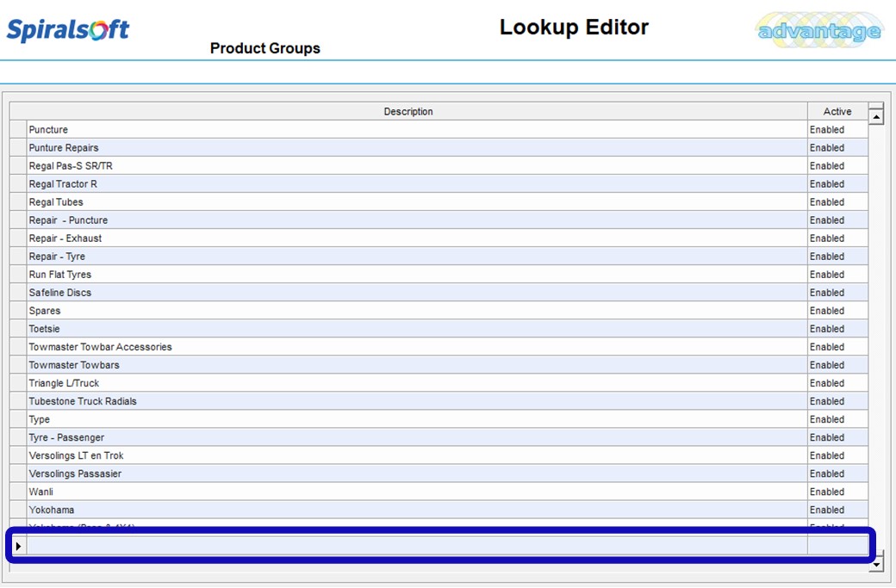Click the current-row arrow indicator
The height and width of the screenshot is (588, 896).
18,547
